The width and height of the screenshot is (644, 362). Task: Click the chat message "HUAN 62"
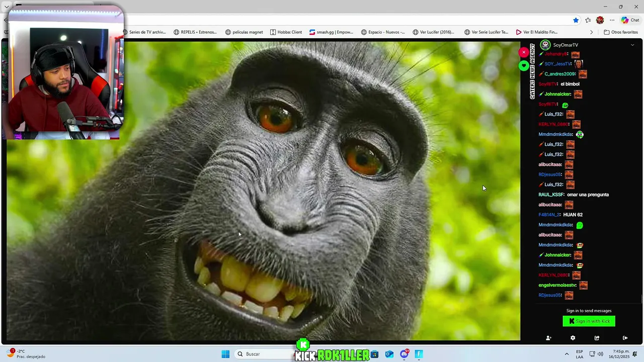(x=573, y=215)
